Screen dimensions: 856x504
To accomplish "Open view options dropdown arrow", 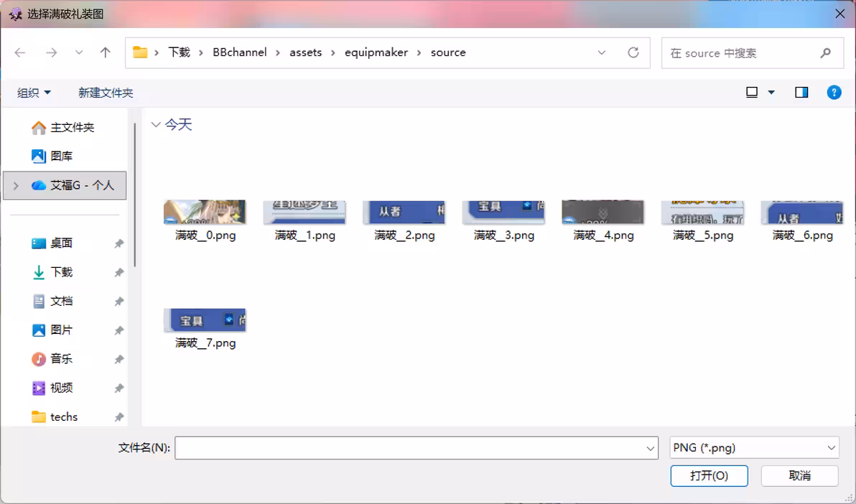I will click(771, 93).
